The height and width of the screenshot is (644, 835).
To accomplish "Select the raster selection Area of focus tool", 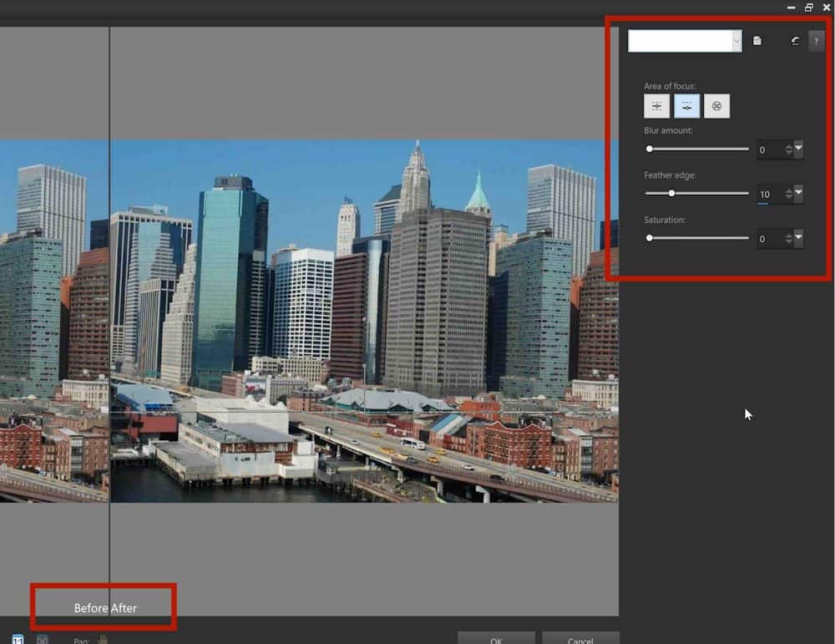I will [657, 105].
